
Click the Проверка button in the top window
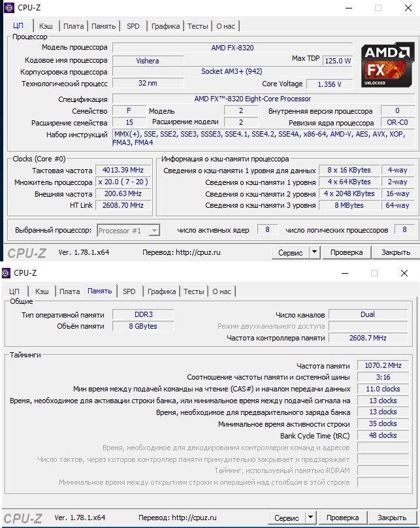point(346,252)
